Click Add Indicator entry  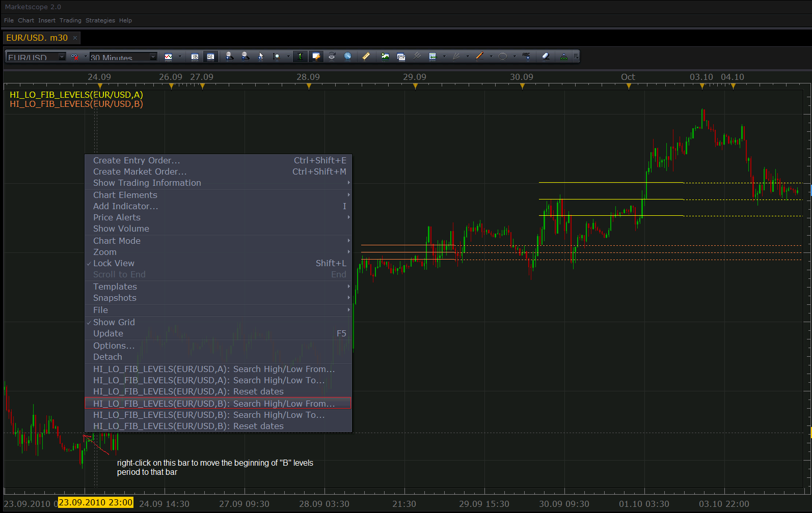218,206
